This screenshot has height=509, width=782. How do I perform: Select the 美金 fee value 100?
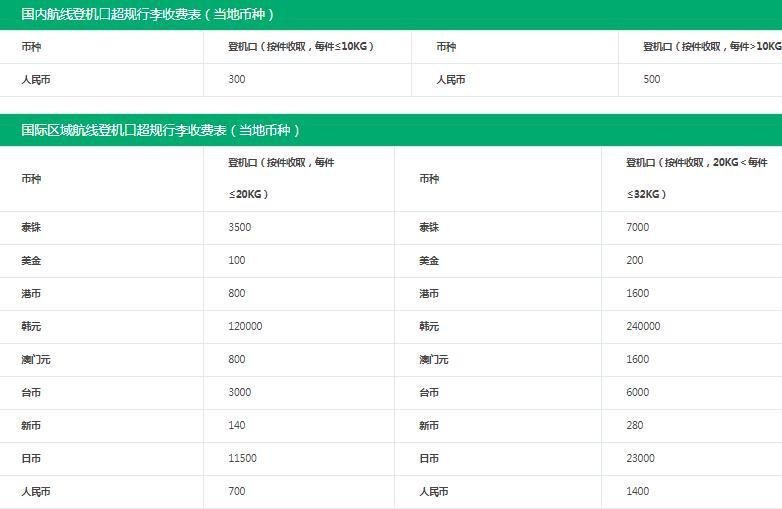tap(237, 260)
